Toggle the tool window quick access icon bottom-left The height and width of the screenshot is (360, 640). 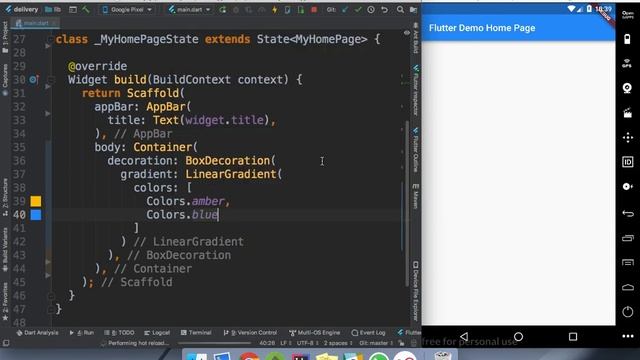pos(6,343)
